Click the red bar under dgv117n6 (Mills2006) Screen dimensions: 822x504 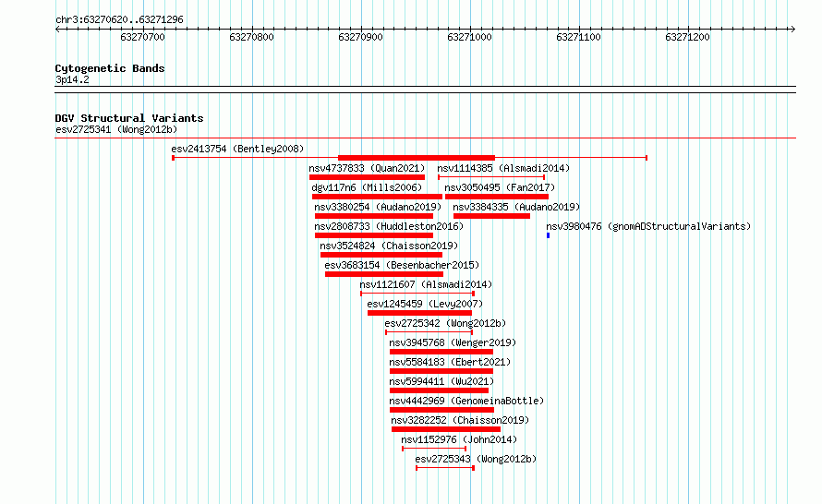tap(377, 197)
